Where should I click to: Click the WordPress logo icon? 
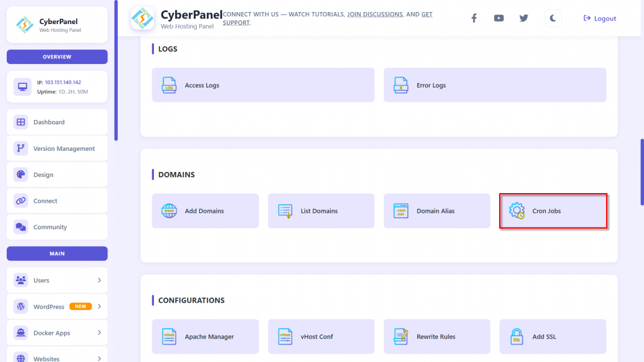21,306
